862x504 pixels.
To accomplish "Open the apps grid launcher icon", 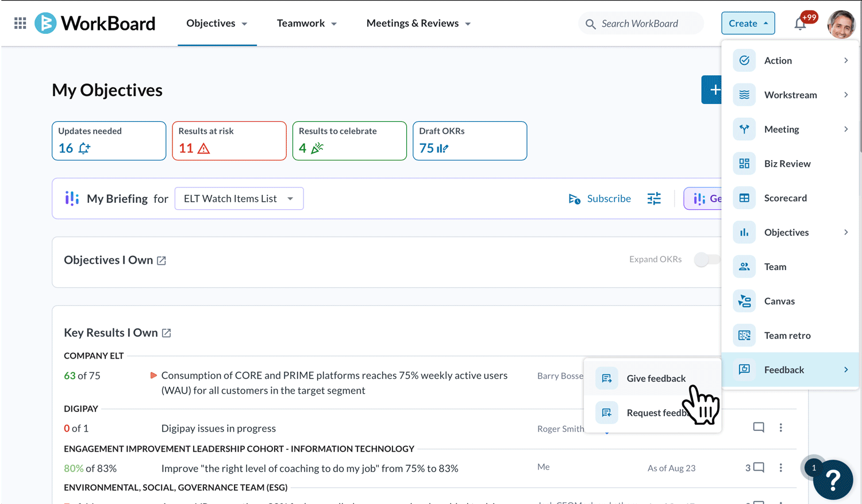I will 20,23.
